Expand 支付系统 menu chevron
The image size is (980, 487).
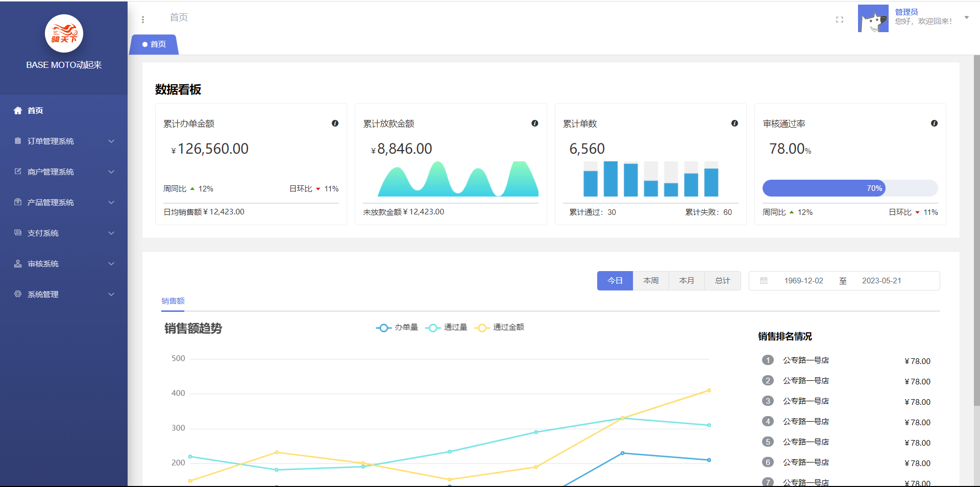(x=111, y=233)
